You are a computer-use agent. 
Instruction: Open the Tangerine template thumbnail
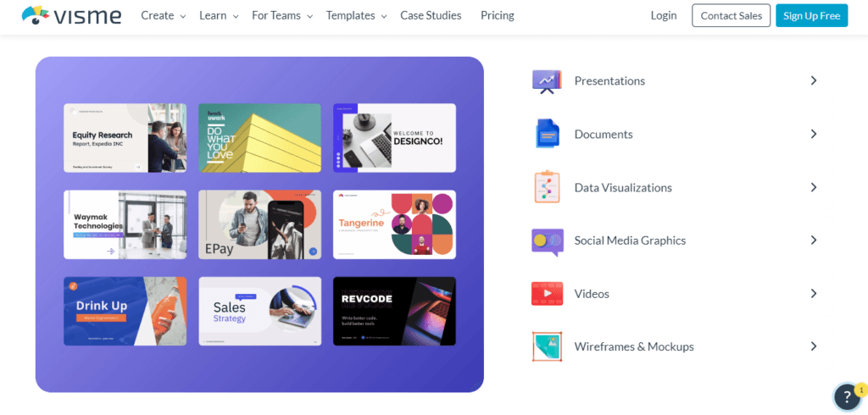tap(395, 224)
